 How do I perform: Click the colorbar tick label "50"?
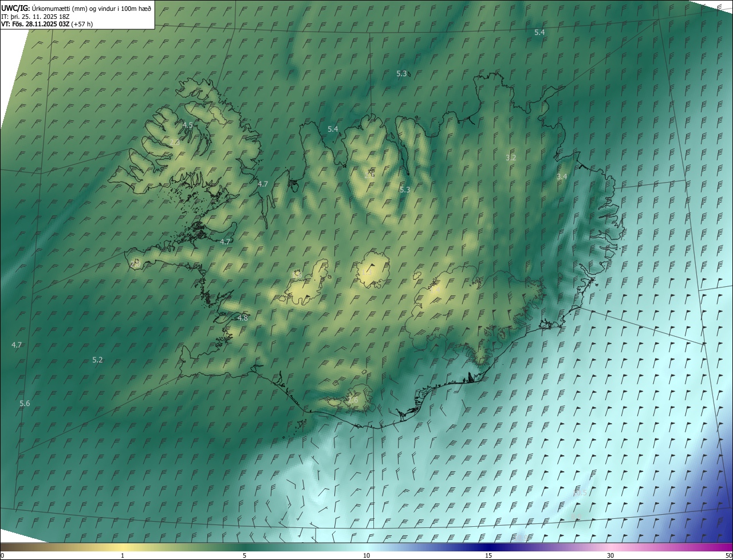pos(728,556)
